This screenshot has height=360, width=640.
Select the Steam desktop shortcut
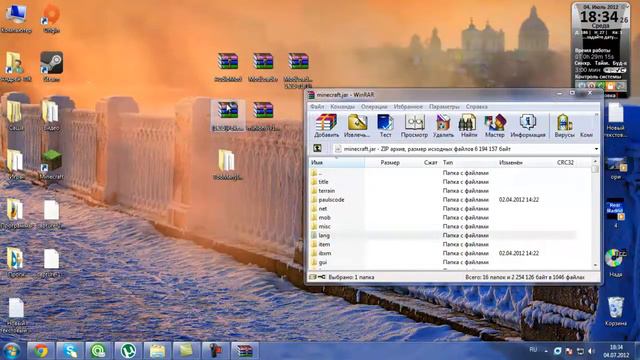pyautogui.click(x=51, y=67)
